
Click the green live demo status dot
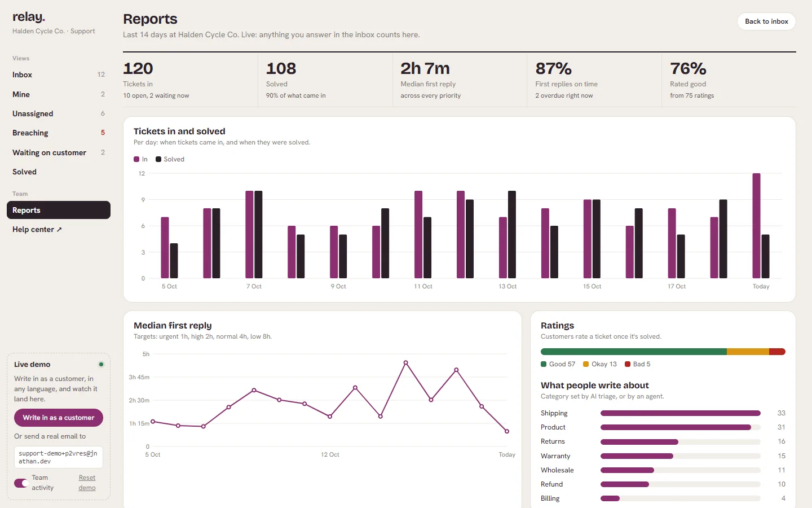101,364
